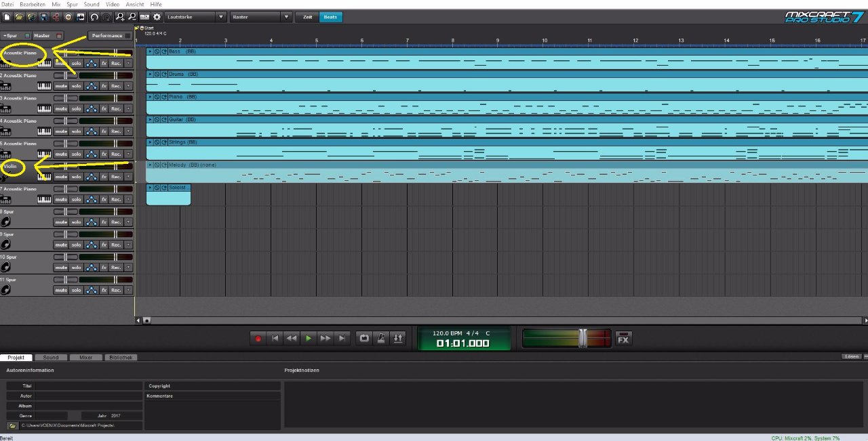Viewport: 868px width, 441px height.
Task: Switch timeline to Zeit mode
Action: [x=307, y=17]
